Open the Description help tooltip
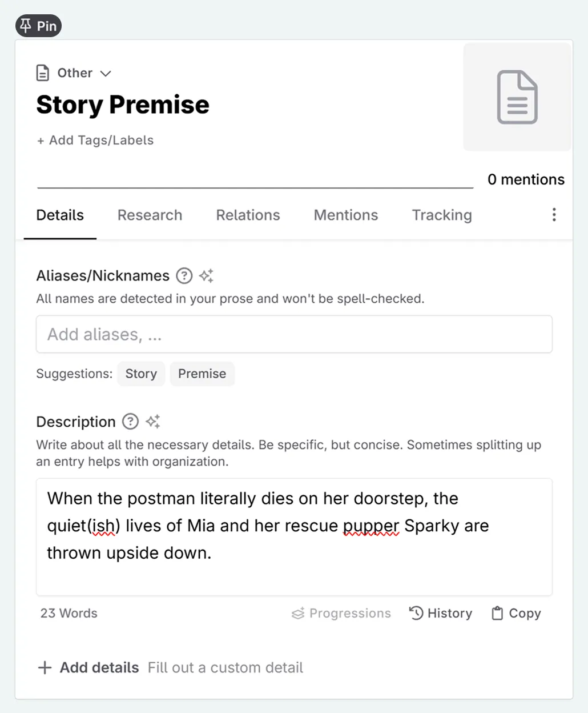This screenshot has height=713, width=588. [130, 422]
